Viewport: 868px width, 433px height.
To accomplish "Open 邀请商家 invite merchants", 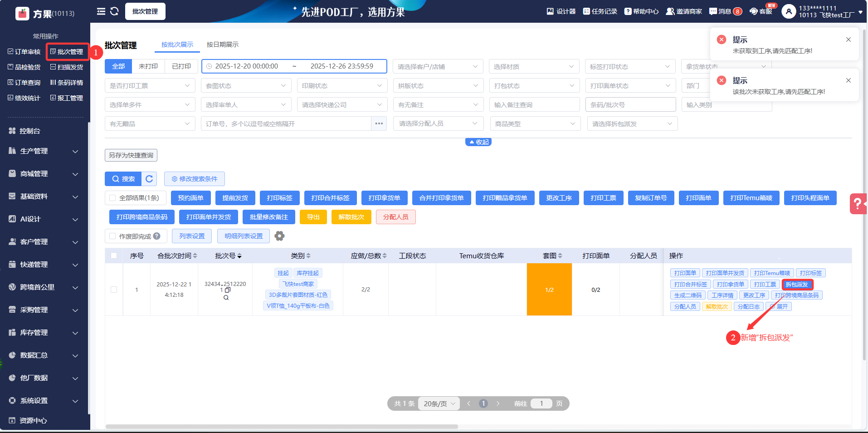I will click(x=684, y=11).
